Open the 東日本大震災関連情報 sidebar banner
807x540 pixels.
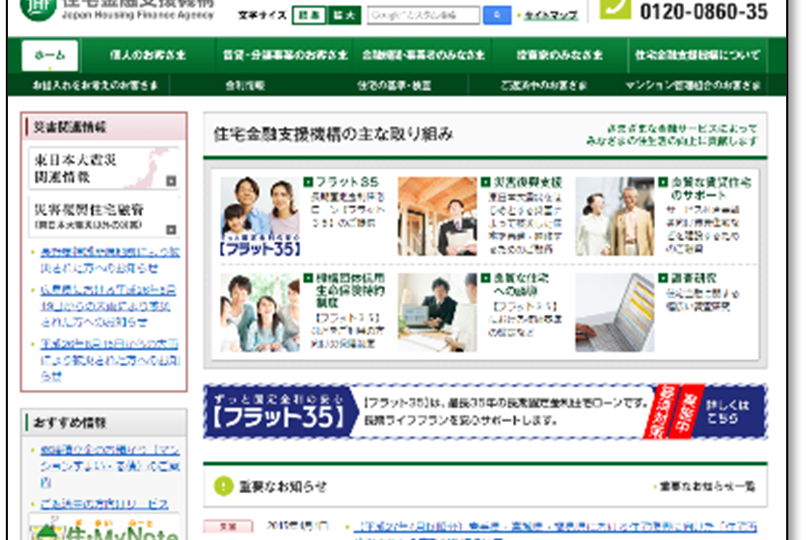pos(103,168)
